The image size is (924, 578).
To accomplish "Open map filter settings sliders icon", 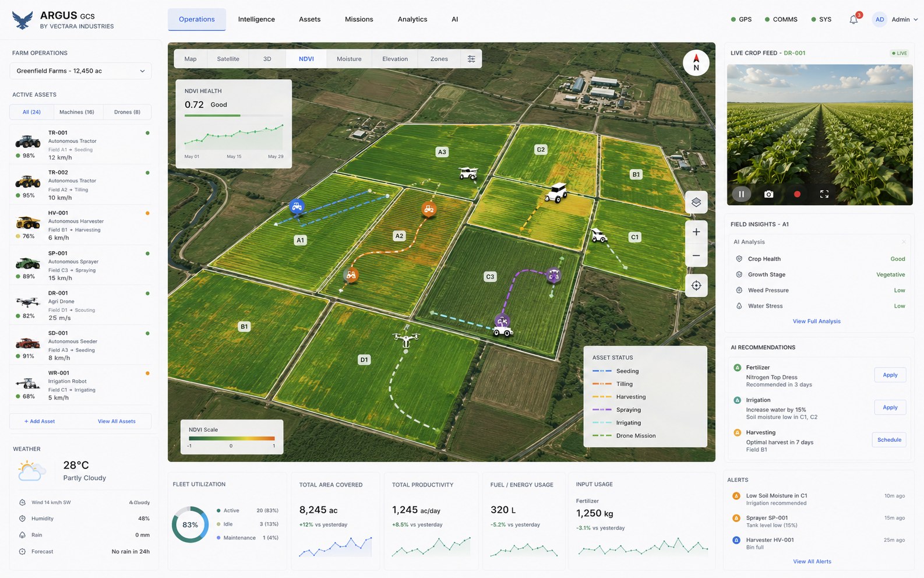I will pos(471,59).
